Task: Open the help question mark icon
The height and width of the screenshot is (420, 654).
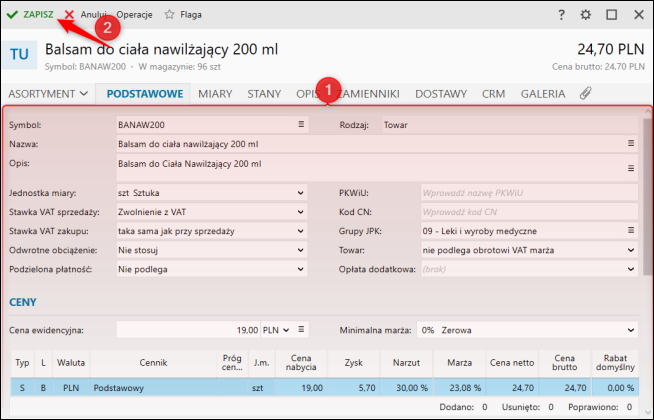Action: pos(562,15)
